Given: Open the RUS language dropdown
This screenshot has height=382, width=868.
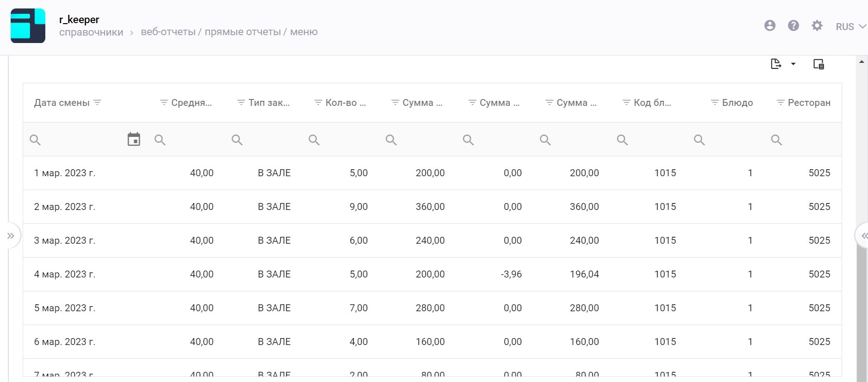Looking at the screenshot, I should click(x=850, y=27).
